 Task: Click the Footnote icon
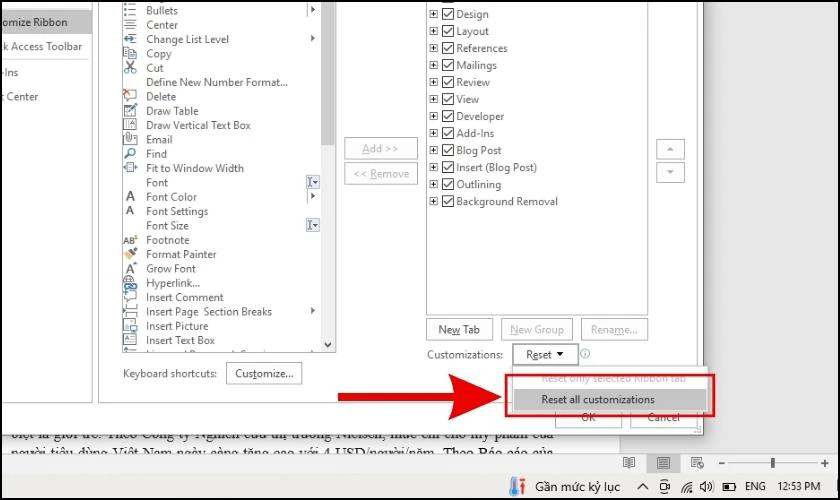pos(130,240)
